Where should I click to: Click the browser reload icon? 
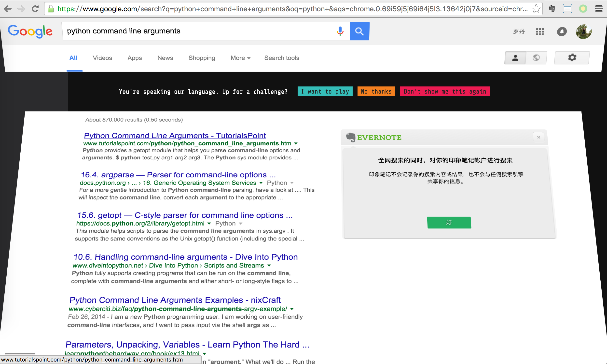[35, 9]
